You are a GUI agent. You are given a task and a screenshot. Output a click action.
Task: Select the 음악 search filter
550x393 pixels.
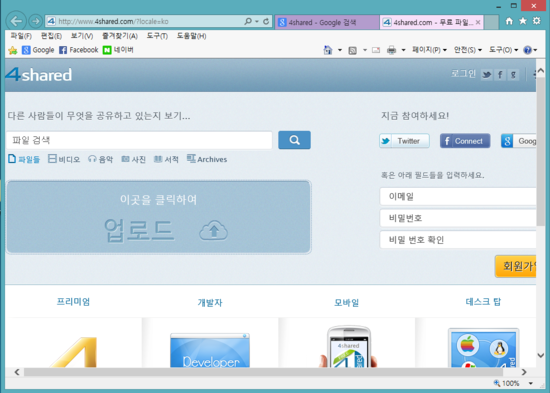100,159
